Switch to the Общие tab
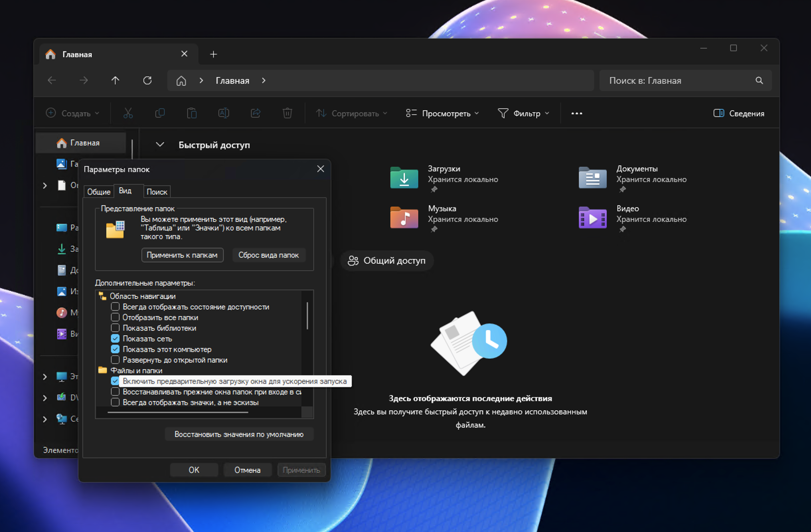Image resolution: width=811 pixels, height=532 pixels. tap(99, 192)
